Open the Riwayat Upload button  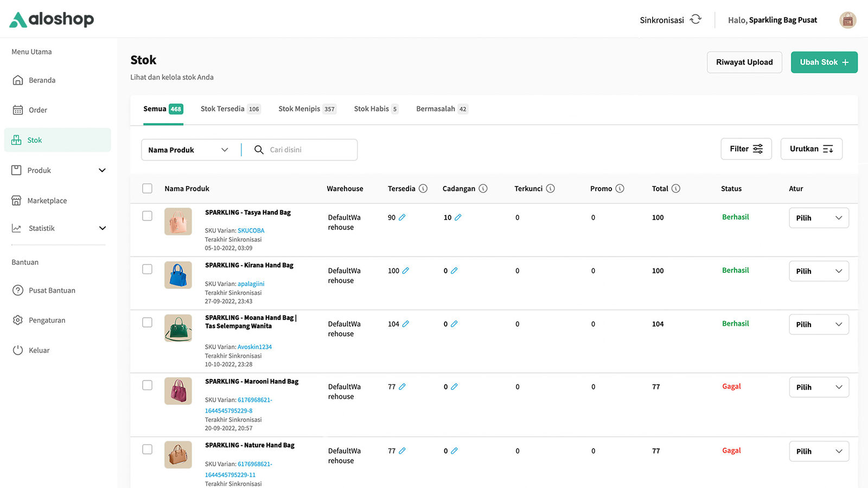(x=744, y=62)
